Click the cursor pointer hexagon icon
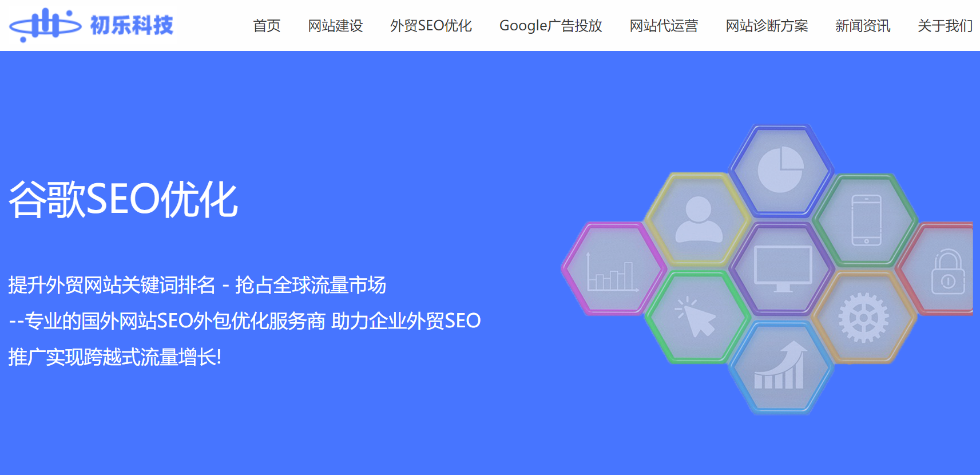 tap(698, 316)
